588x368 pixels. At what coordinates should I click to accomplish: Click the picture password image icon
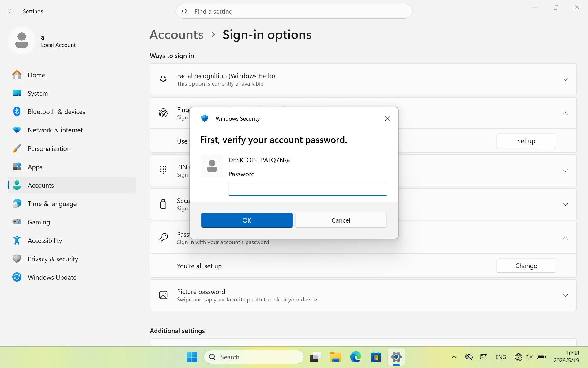[x=163, y=295]
